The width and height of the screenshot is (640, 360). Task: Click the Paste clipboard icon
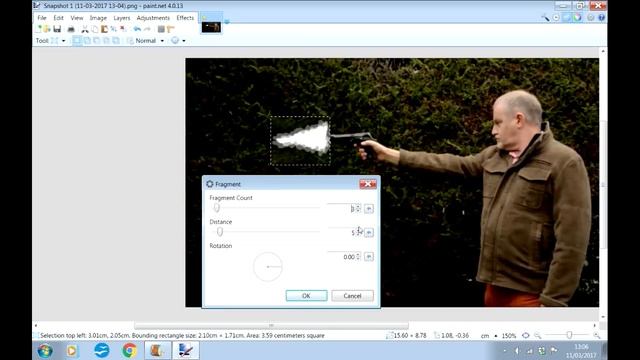point(104,29)
